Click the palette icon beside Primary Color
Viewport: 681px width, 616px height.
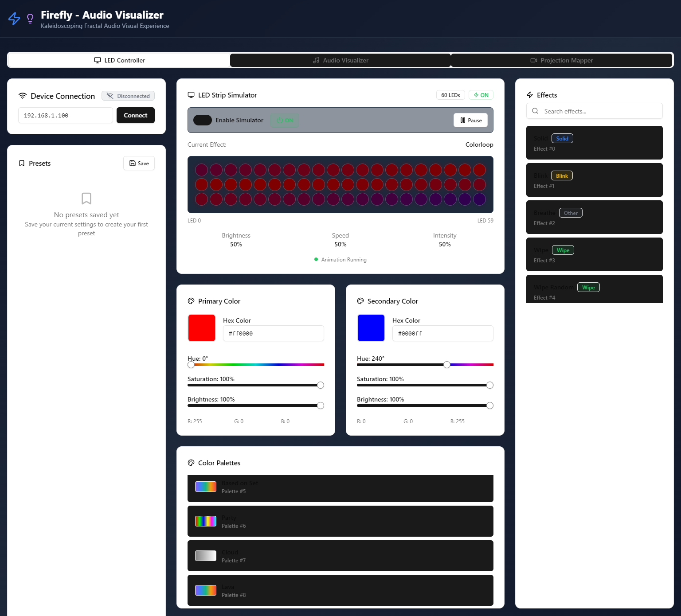(x=191, y=301)
